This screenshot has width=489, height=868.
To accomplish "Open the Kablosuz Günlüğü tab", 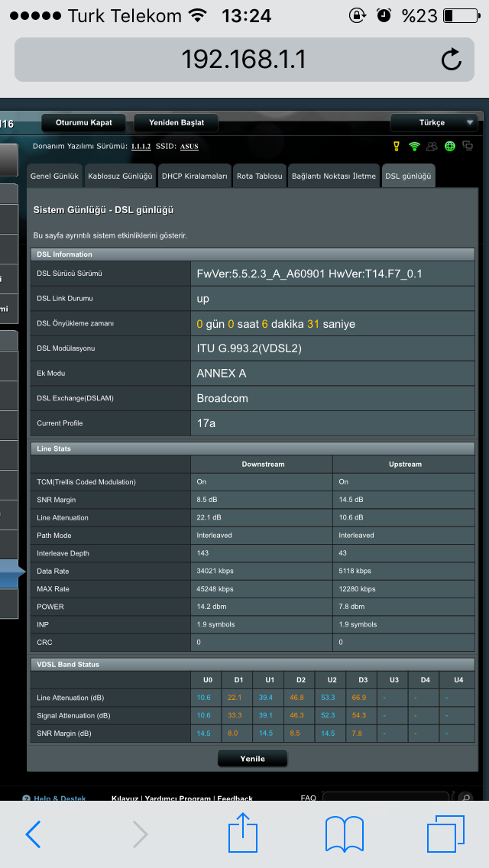I will [x=120, y=176].
